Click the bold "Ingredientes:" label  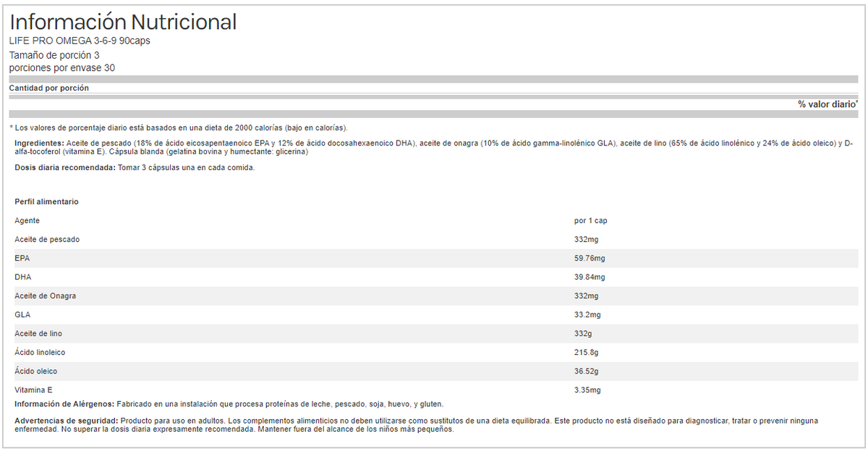tap(39, 143)
